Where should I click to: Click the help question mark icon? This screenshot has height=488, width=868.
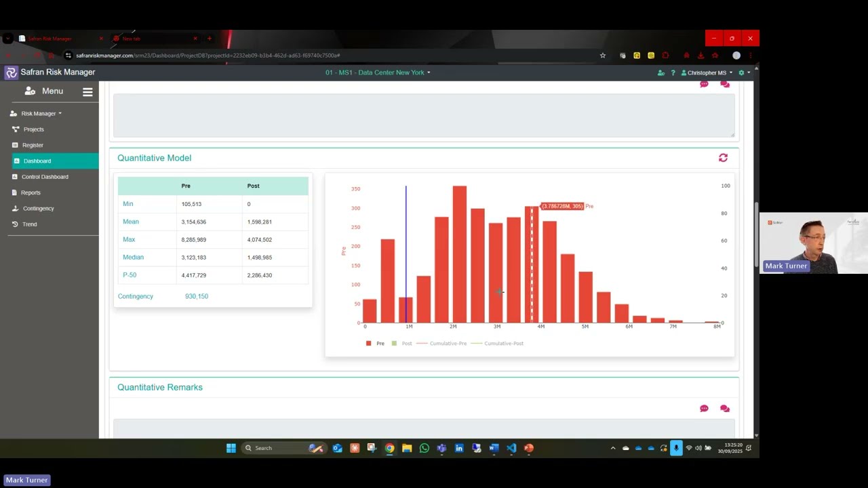point(673,73)
